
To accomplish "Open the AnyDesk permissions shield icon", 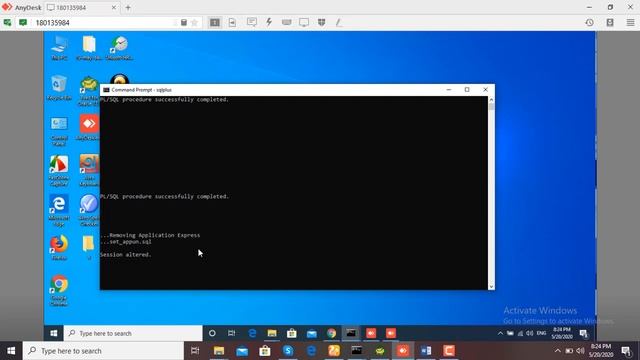I will [x=321, y=22].
